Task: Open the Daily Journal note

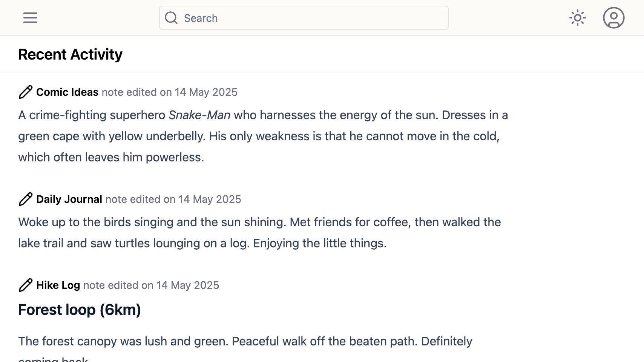Action: (69, 199)
